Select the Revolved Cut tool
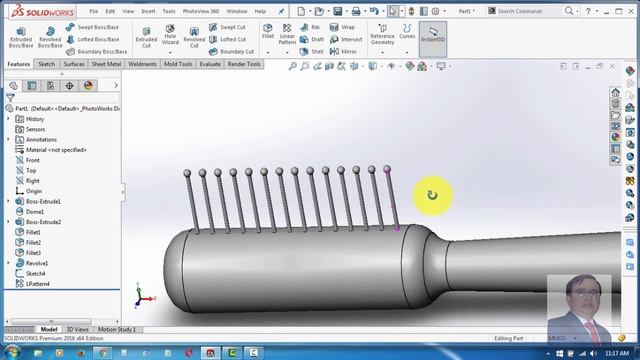640x360 pixels. click(194, 37)
